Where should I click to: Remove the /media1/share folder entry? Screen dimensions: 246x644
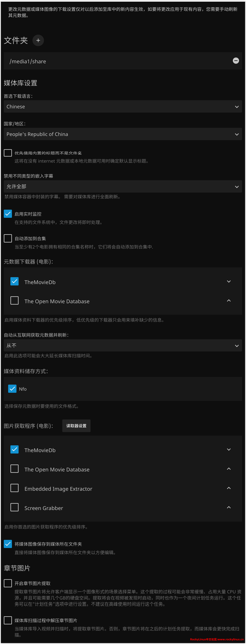235,61
